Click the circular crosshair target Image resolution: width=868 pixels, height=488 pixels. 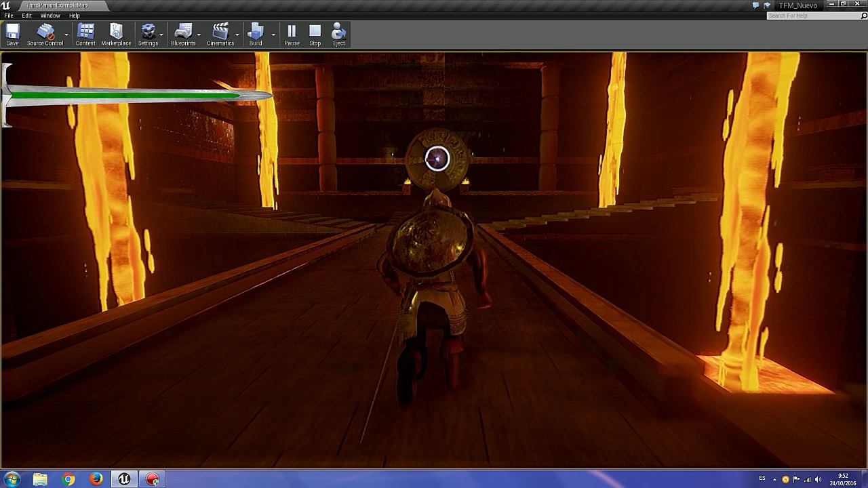pos(437,159)
